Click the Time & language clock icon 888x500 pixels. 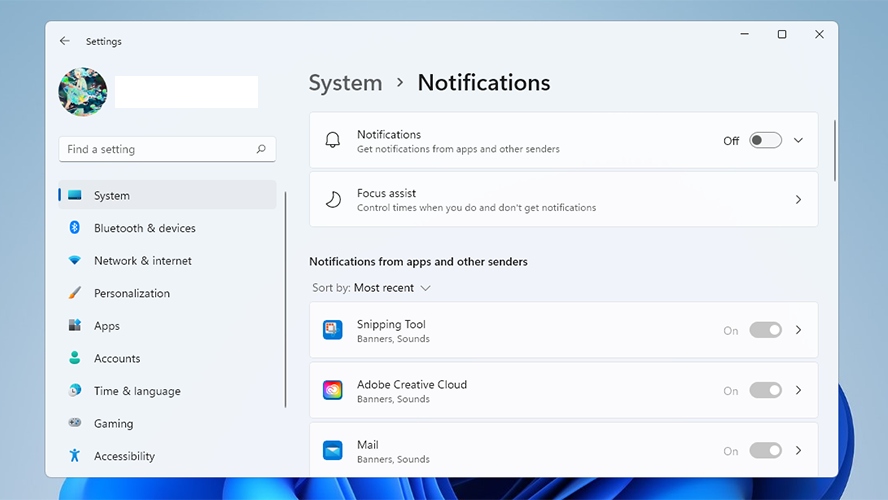[74, 390]
